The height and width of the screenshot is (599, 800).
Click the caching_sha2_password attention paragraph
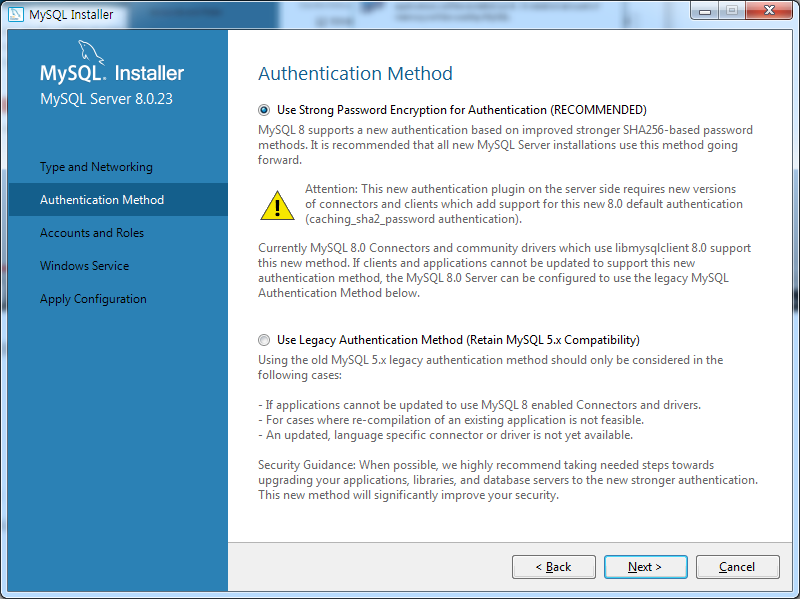point(524,204)
